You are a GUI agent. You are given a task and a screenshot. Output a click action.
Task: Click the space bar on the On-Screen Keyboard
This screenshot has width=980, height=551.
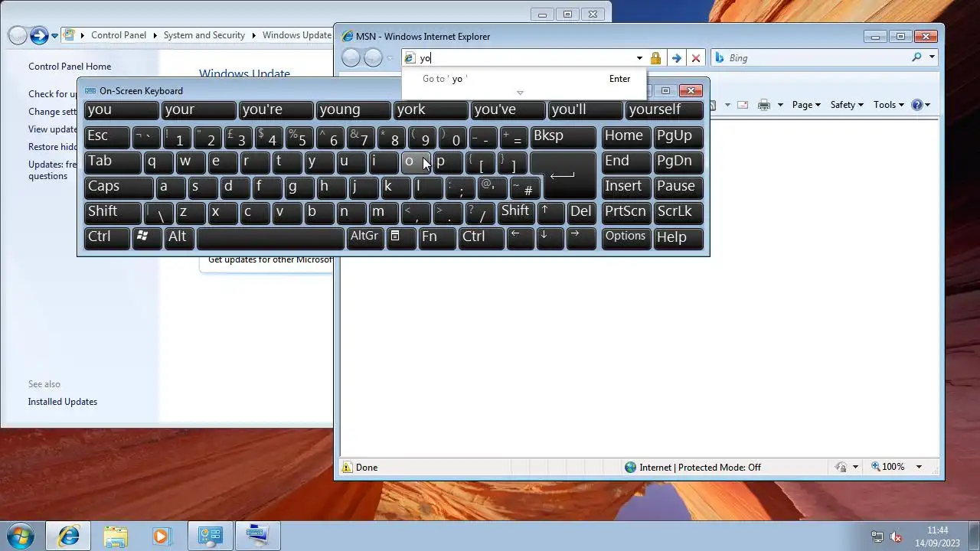(270, 237)
